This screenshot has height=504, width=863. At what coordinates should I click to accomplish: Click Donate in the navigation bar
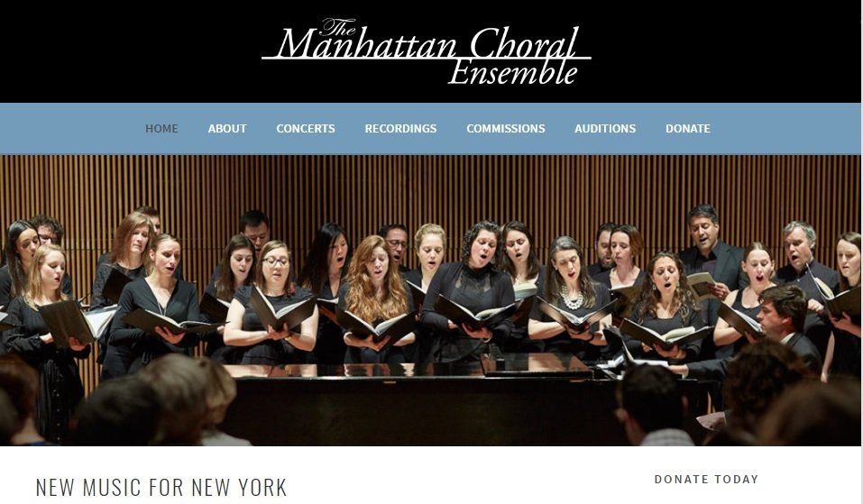click(687, 129)
